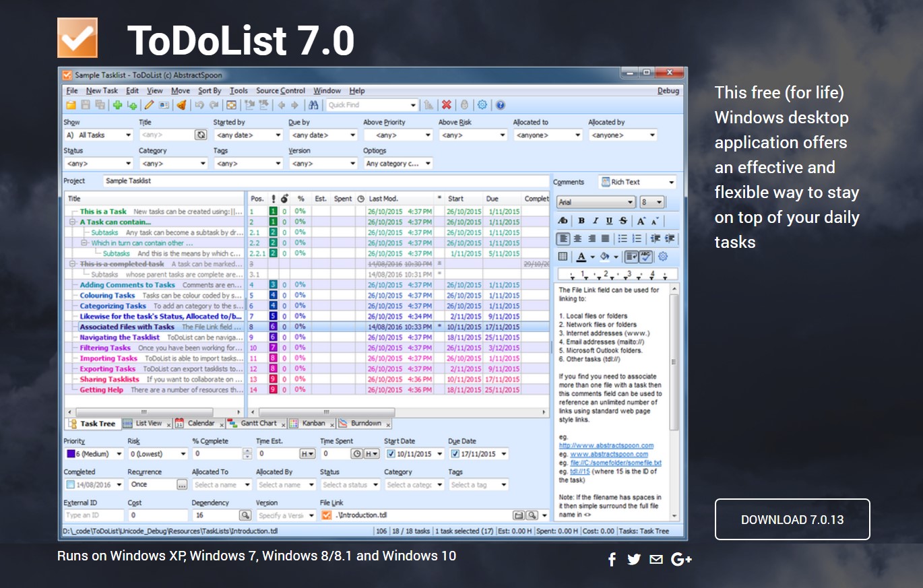Image resolution: width=923 pixels, height=588 pixels.
Task: Click the Align Center icon
Action: [577, 238]
